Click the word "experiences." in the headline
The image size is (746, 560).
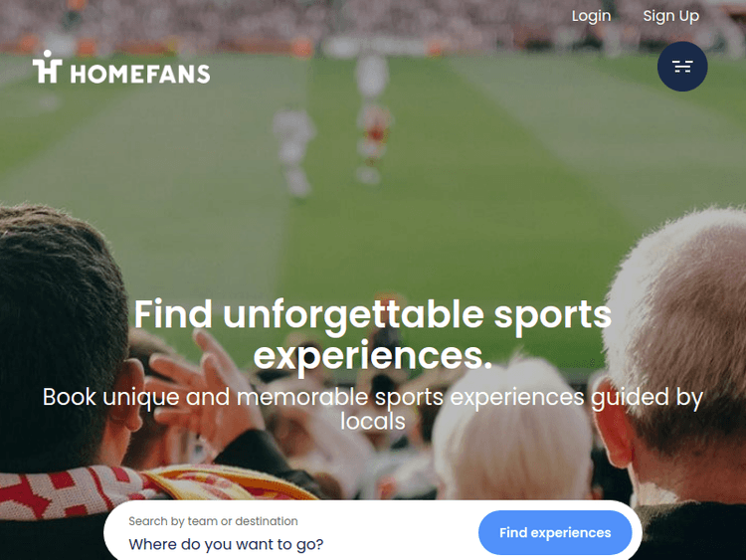coord(373,355)
